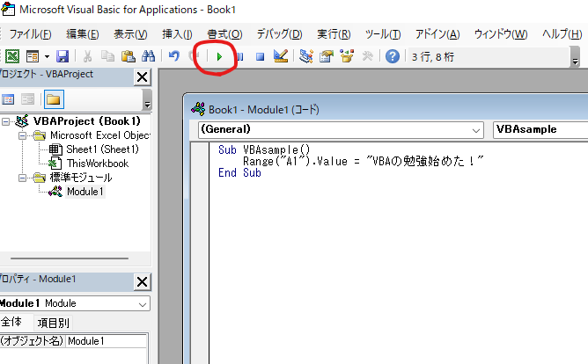Edit the Module1 object name value

click(107, 341)
